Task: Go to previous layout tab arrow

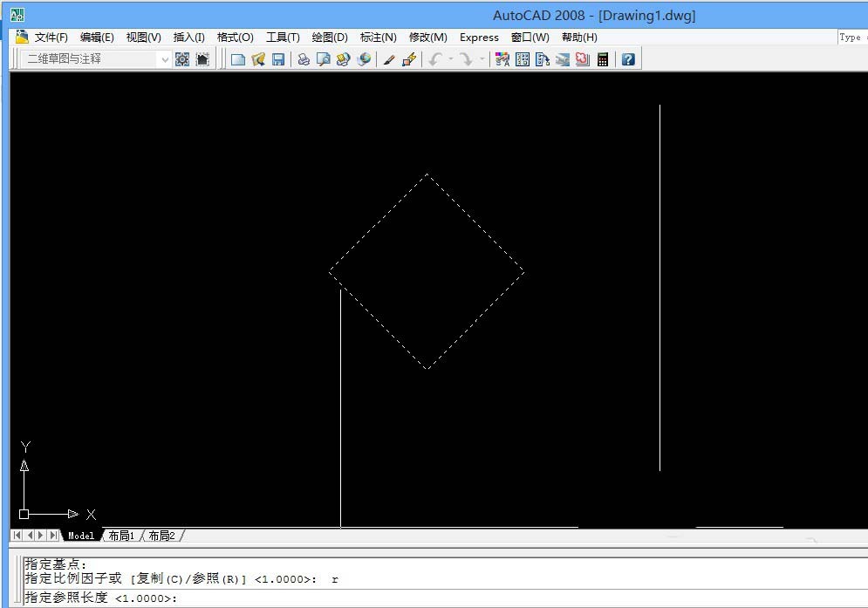Action: click(x=30, y=535)
